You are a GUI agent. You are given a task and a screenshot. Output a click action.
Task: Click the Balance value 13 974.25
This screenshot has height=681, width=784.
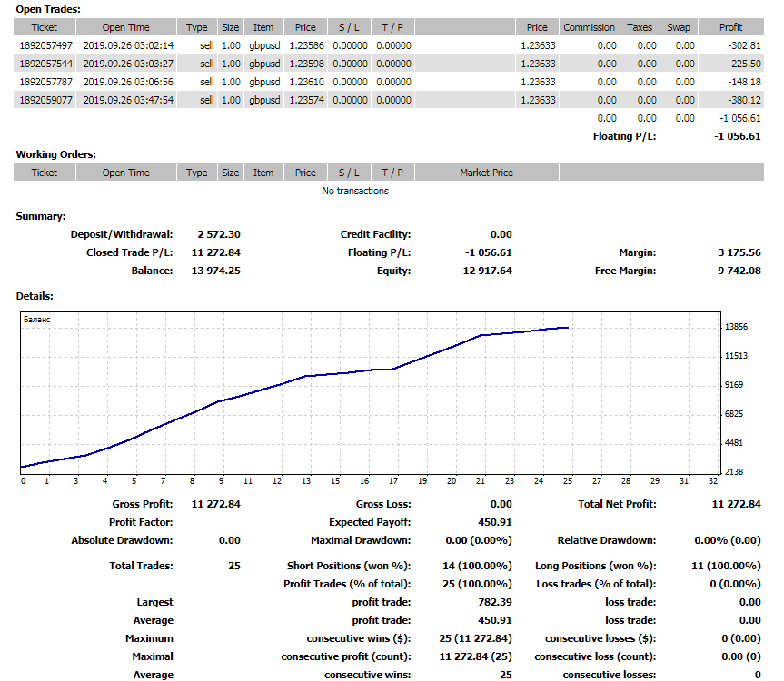[216, 271]
